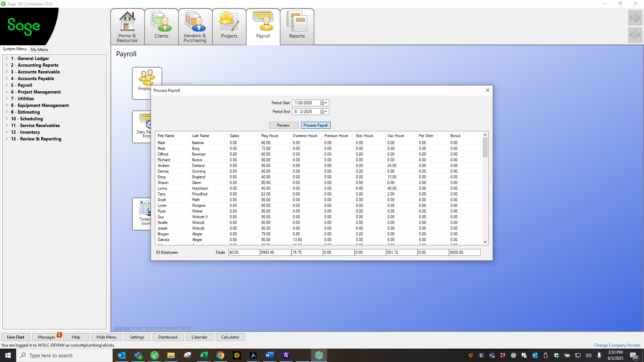Screen dimensions: 644x362
Task: Click the Process Payroll button
Action: pos(316,125)
